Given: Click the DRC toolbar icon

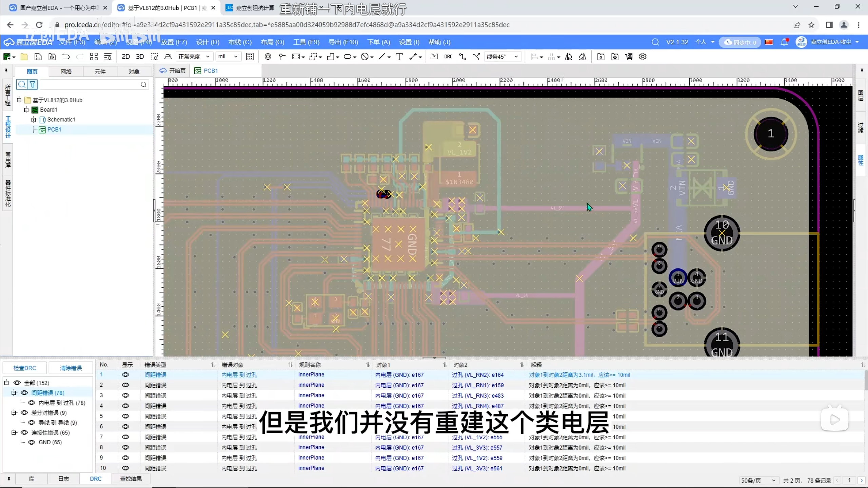Looking at the screenshot, I should coord(448,57).
